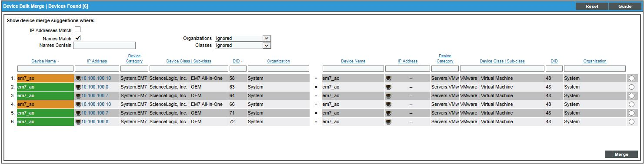This screenshot has height=164, width=644.
Task: Open IP link 10.100.100.7 for DID 64
Action: [x=95, y=96]
